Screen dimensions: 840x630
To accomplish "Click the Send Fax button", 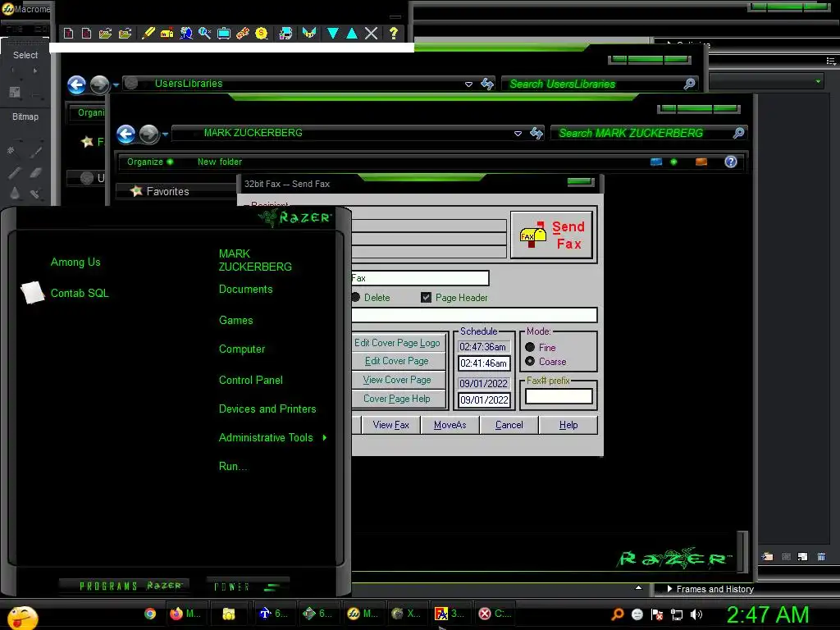I will 552,235.
